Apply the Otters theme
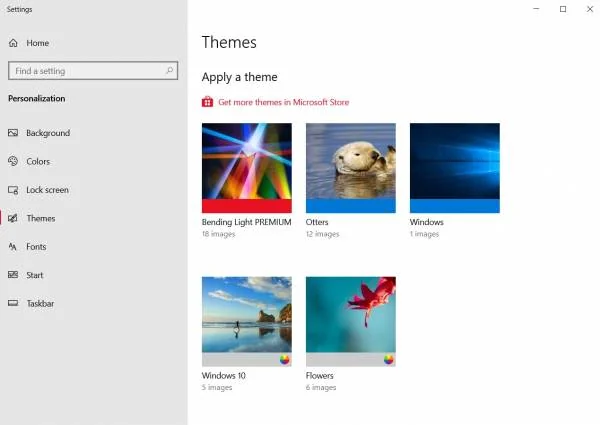This screenshot has height=425, width=600. [x=351, y=168]
